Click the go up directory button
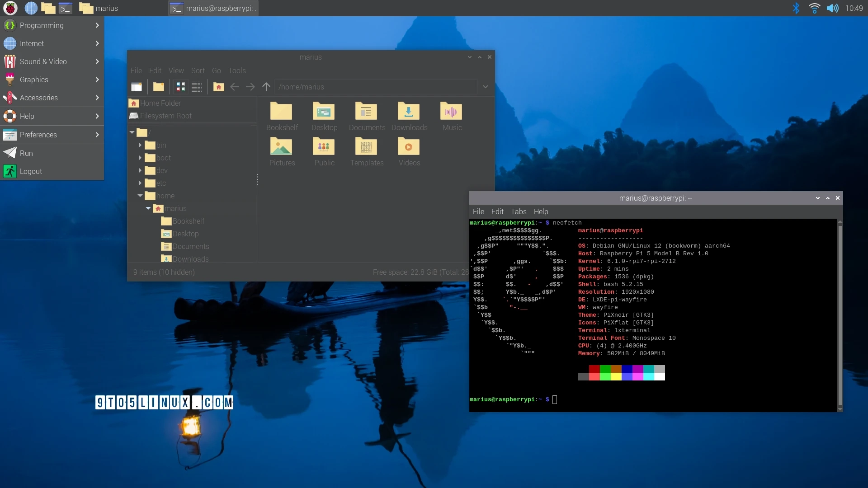Screen dimensions: 868x488 click(x=266, y=87)
